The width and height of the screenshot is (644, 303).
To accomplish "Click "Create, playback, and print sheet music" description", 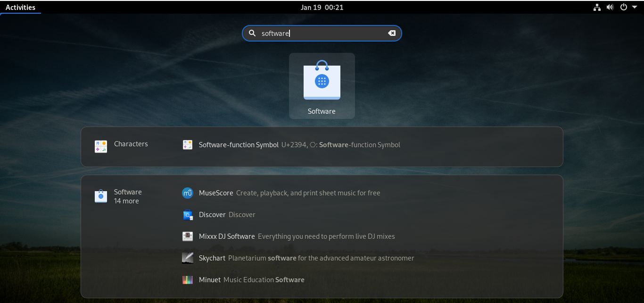I will pyautogui.click(x=308, y=193).
